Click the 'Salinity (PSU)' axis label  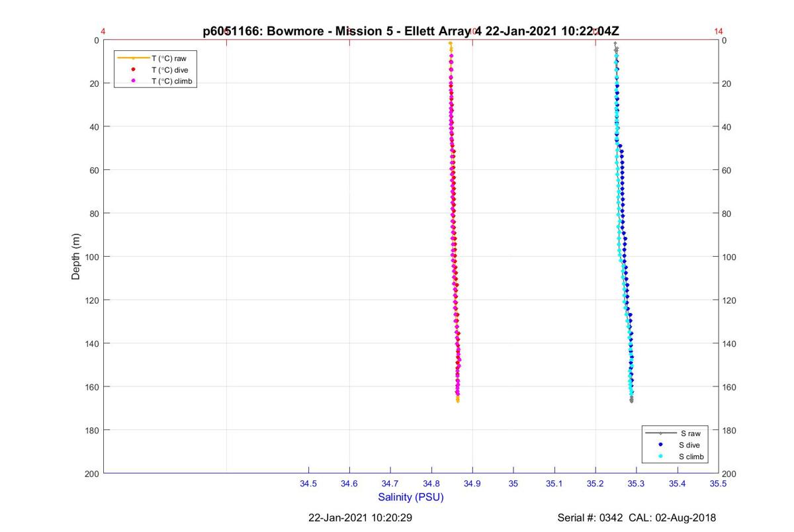(x=411, y=497)
